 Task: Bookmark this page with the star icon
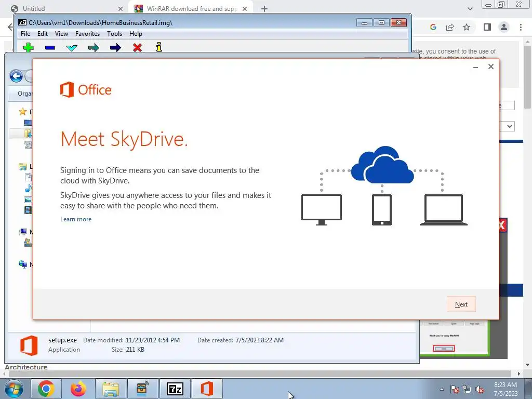pos(467,27)
